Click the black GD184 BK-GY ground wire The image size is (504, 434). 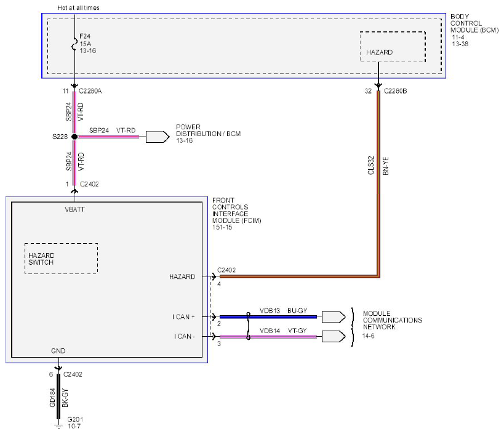point(58,396)
